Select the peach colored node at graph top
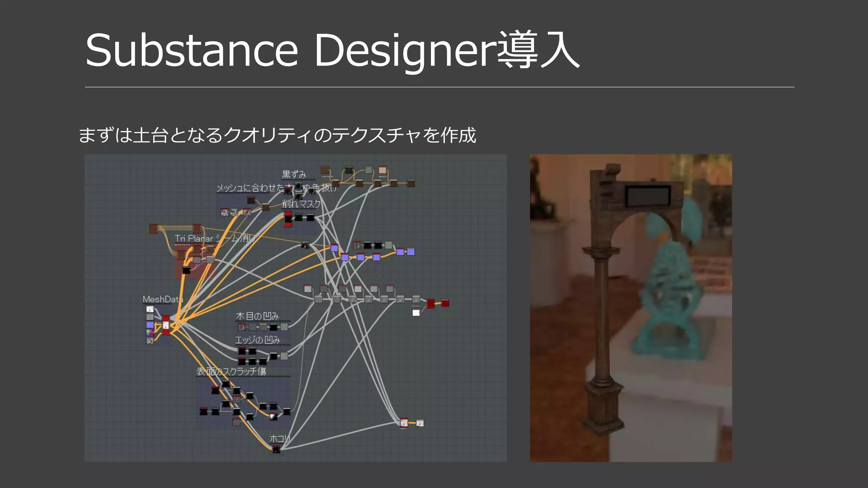 click(382, 170)
